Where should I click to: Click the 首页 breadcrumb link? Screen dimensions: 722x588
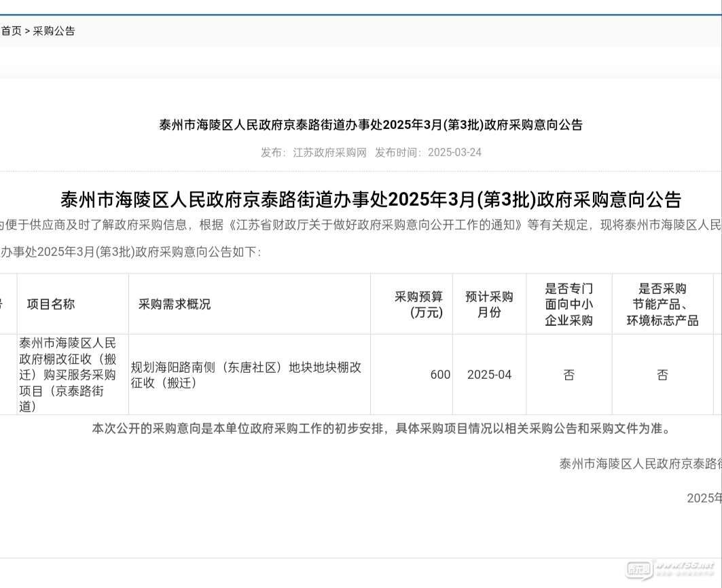tap(11, 31)
